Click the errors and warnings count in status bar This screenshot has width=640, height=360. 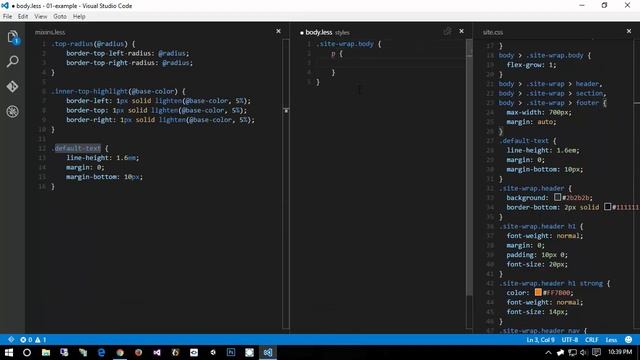coord(33,340)
